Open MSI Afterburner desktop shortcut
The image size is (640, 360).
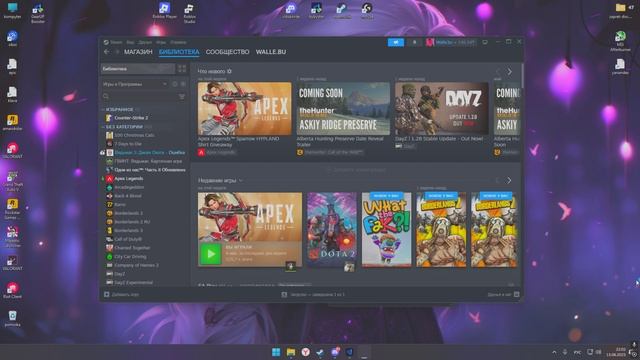620,41
